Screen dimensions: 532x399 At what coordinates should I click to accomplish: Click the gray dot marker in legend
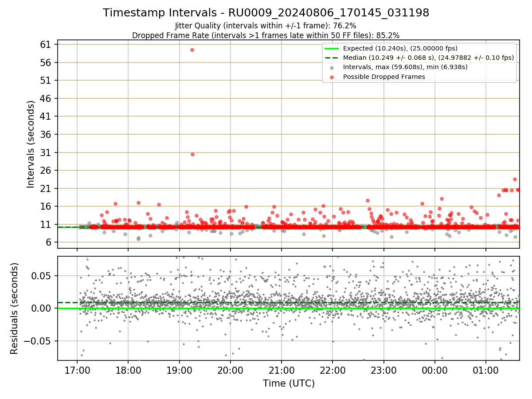pos(332,67)
